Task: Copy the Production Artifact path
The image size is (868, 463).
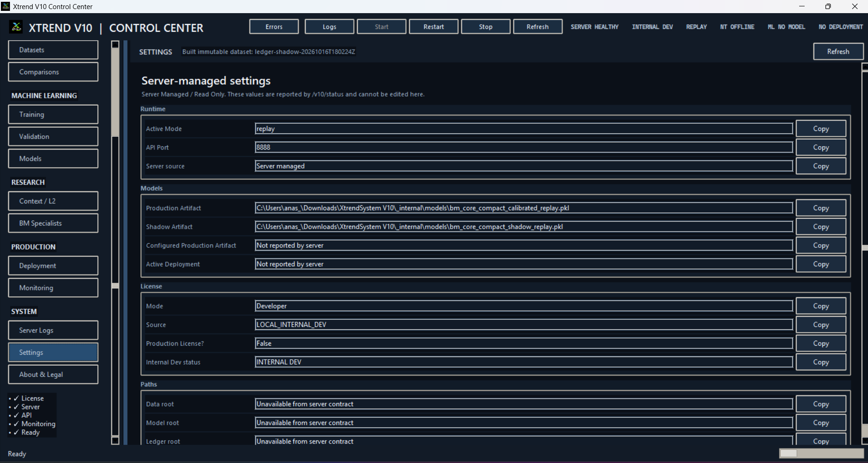Action: [x=821, y=208]
